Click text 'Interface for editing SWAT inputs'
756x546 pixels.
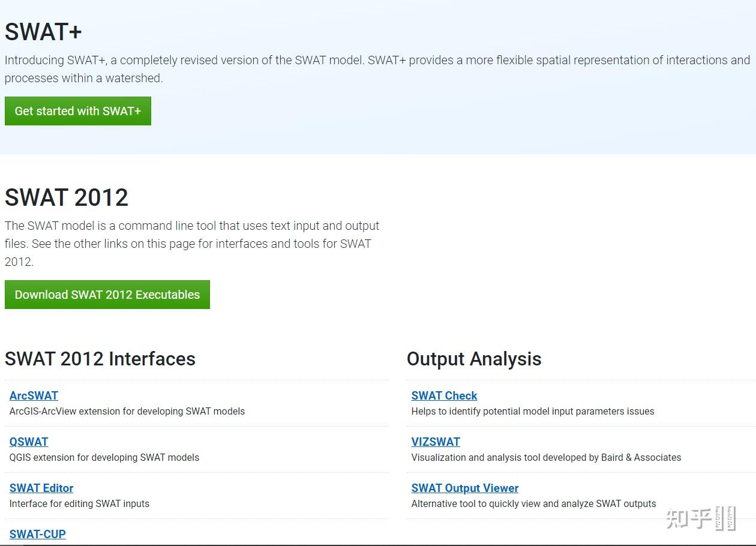pyautogui.click(x=79, y=503)
